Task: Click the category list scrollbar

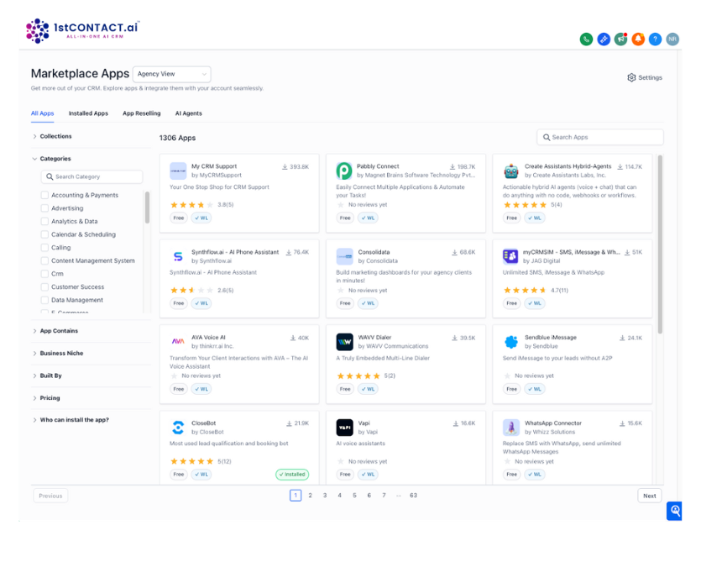Action: pyautogui.click(x=148, y=207)
